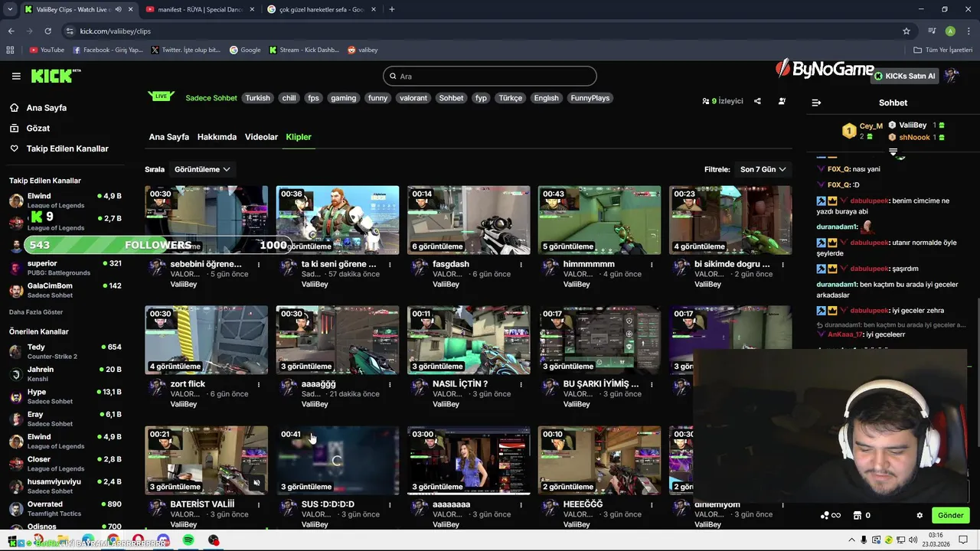Screen dimensions: 980x551
Task: Click the share icon next to viewers
Action: [757, 101]
